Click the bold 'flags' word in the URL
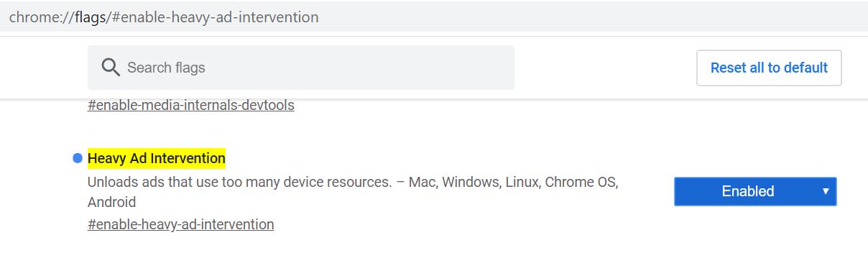The width and height of the screenshot is (868, 271). [x=90, y=17]
